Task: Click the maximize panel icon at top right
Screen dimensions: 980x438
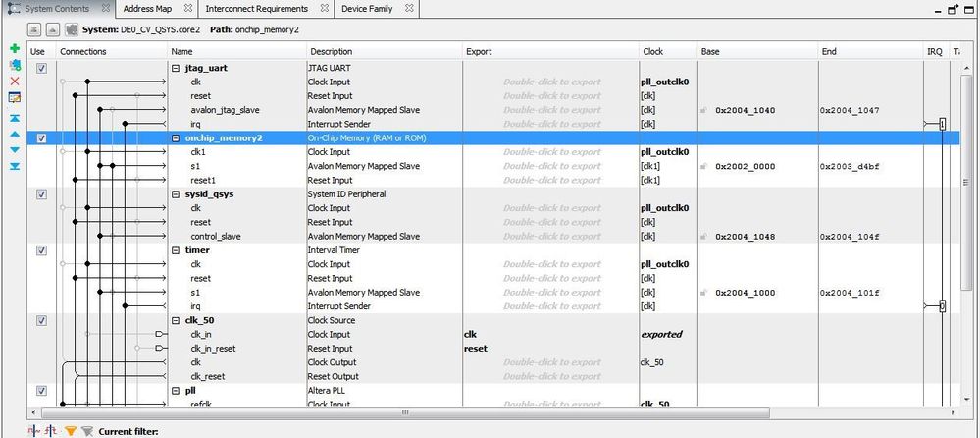Action: pyautogui.click(x=969, y=10)
